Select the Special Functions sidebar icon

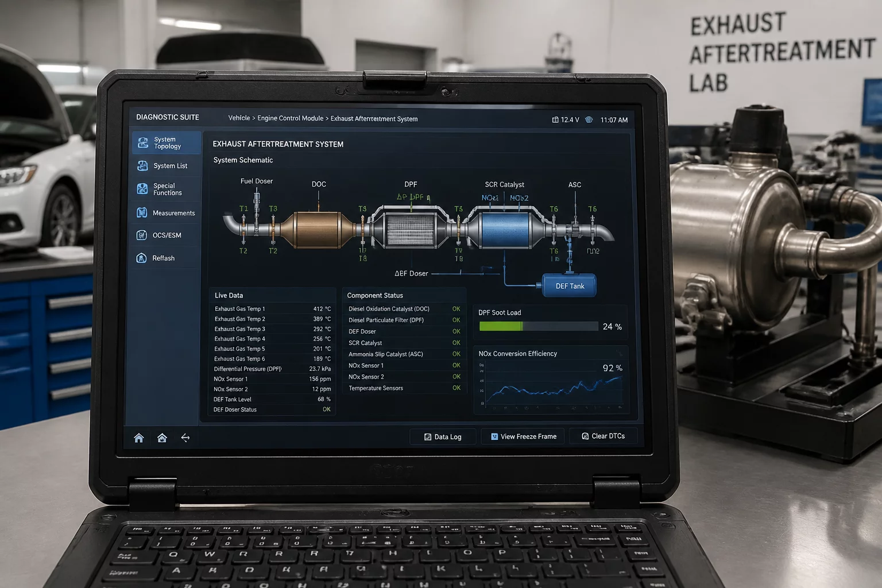142,189
